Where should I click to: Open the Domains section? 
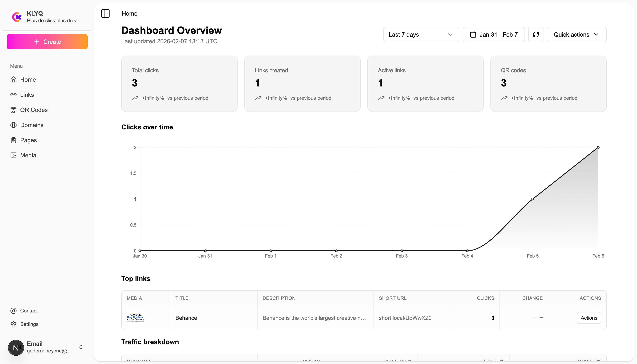(x=32, y=125)
